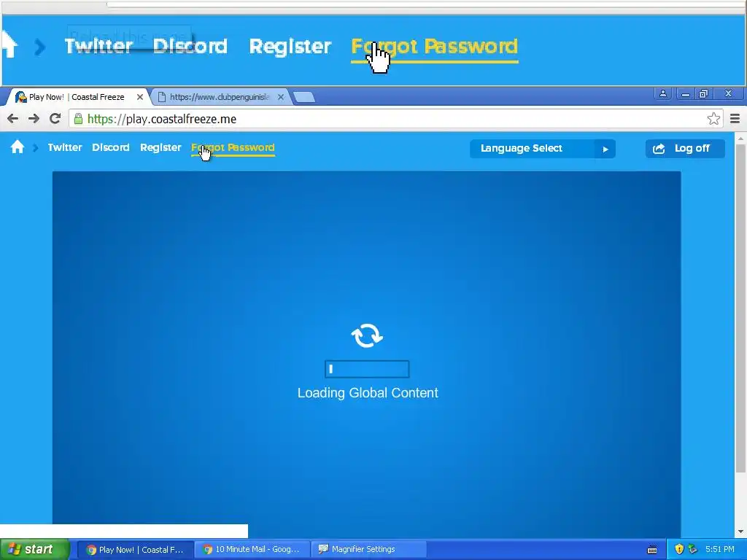The image size is (747, 560).
Task: Go forward with the browser forward arrow
Action: pyautogui.click(x=34, y=119)
